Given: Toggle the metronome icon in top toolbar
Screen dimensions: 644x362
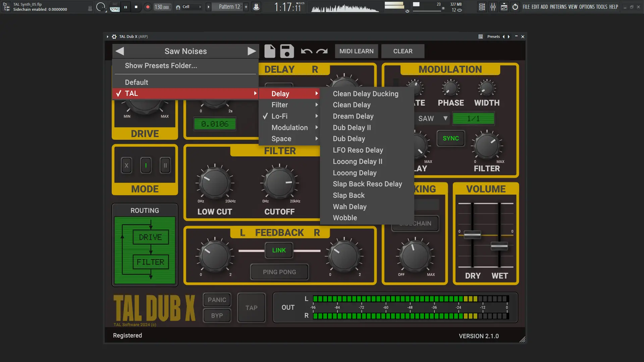Looking at the screenshot, I should pos(256,7).
